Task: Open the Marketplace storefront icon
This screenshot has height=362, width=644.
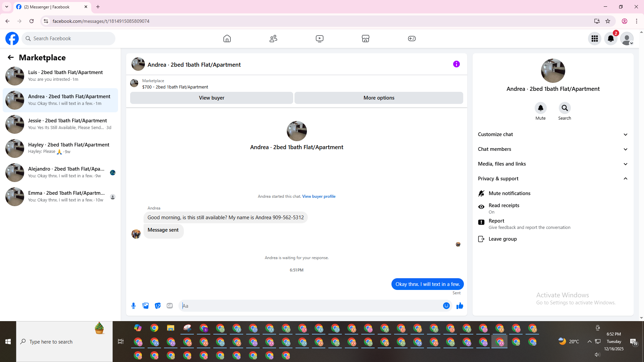Action: click(366, 39)
